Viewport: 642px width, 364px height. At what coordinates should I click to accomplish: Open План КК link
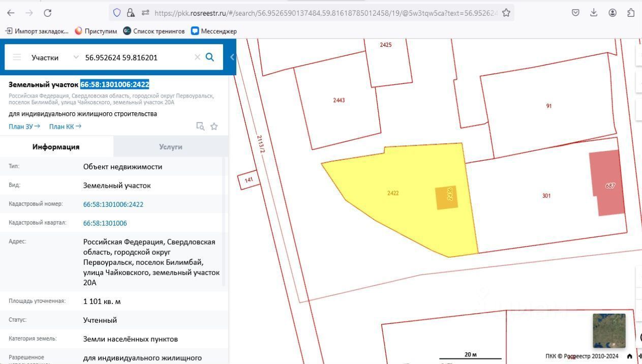[65, 126]
